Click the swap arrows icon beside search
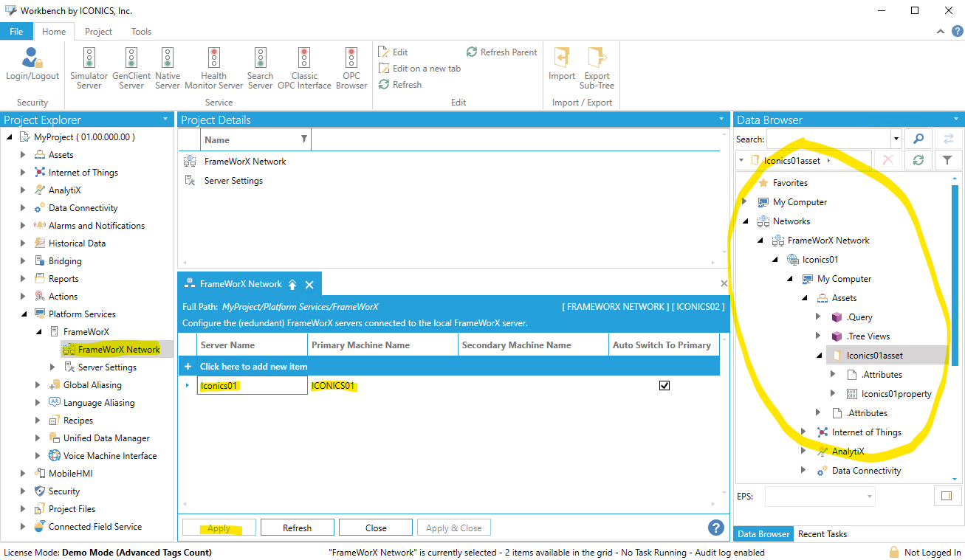Viewport: 965px width, 560px height. click(x=948, y=139)
